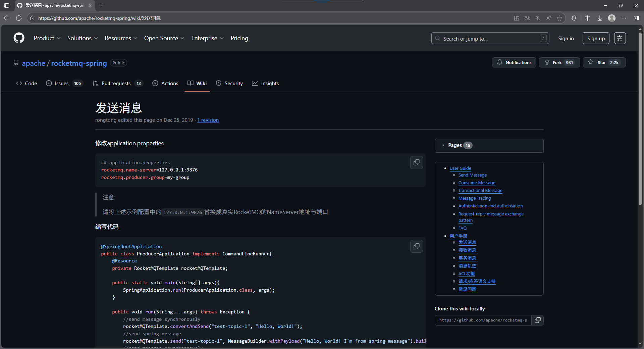Open the command palette slash icon in search

[x=543, y=38]
